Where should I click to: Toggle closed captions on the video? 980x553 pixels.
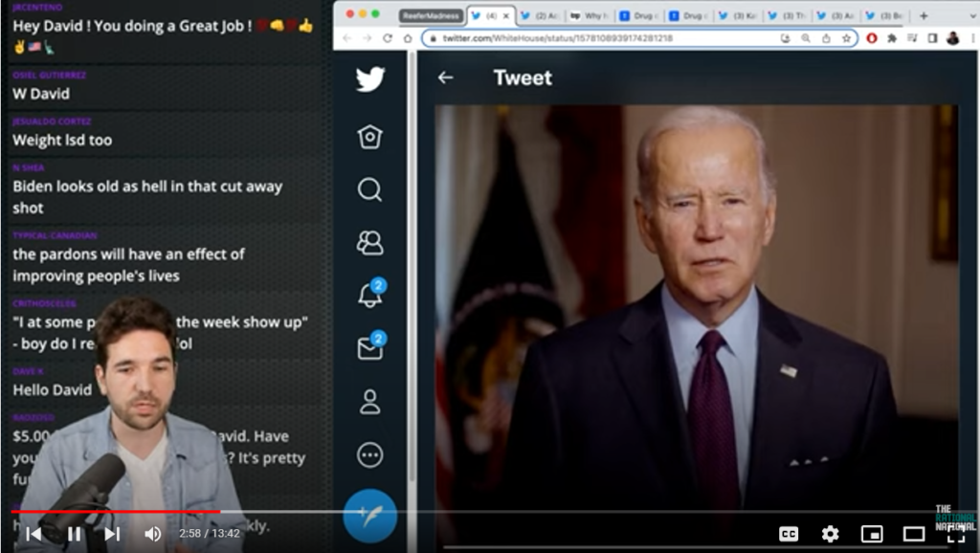[789, 534]
